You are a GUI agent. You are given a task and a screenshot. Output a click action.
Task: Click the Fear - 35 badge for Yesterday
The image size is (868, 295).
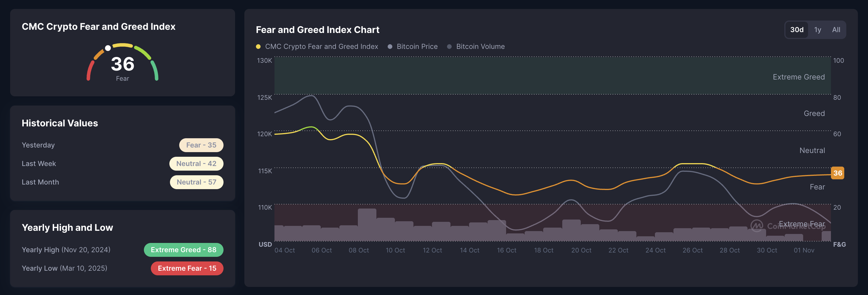click(x=201, y=145)
